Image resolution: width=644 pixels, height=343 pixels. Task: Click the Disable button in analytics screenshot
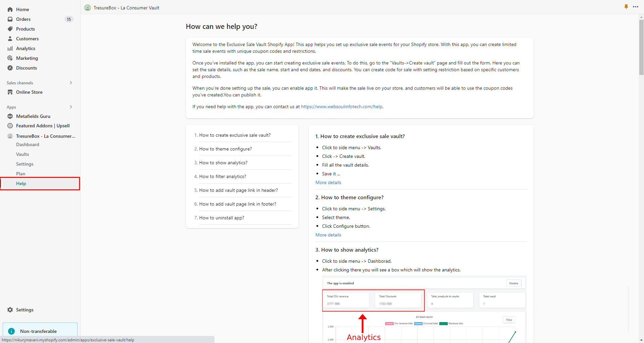(513, 283)
